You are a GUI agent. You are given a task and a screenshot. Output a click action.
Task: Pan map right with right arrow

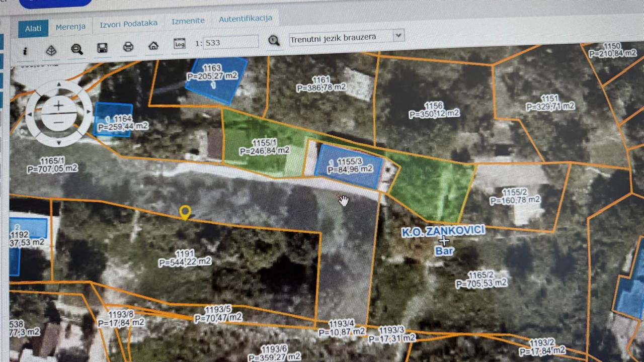coord(88,112)
